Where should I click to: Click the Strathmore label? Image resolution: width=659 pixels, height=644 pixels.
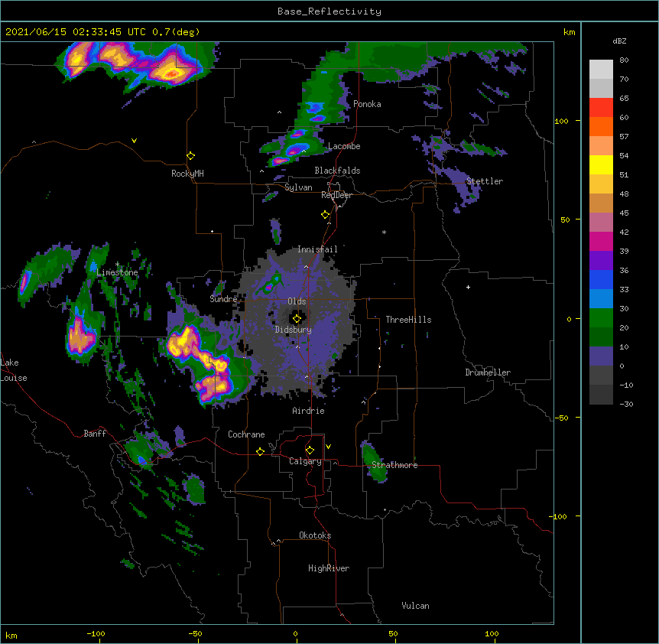pyautogui.click(x=394, y=465)
